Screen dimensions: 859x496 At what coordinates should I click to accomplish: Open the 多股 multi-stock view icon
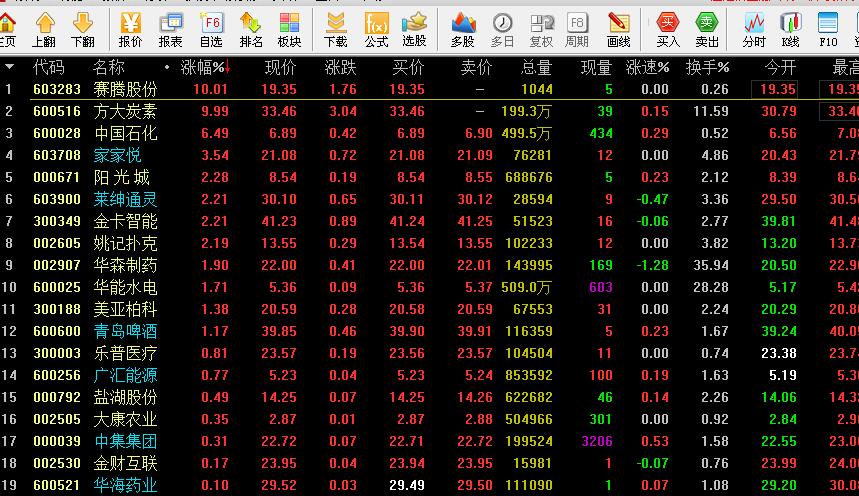[463, 29]
